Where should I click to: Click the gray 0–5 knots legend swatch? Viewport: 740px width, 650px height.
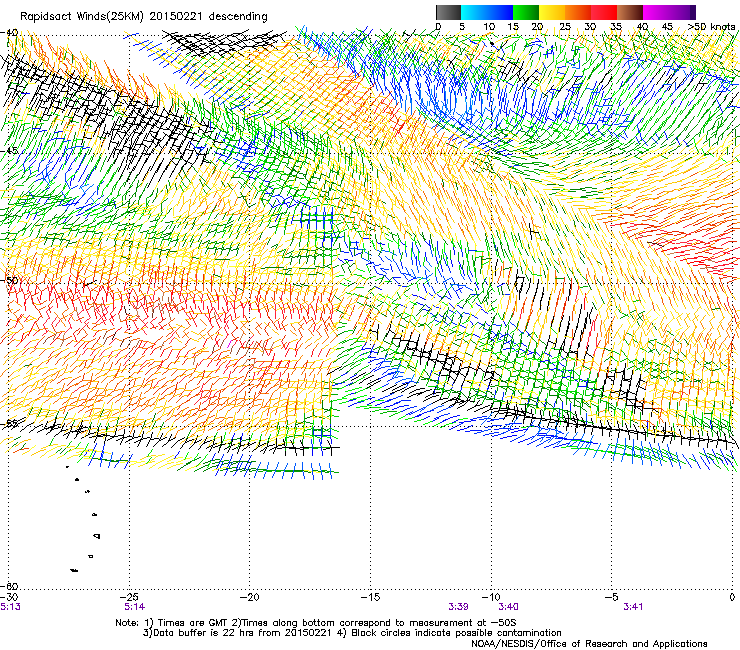pos(448,12)
